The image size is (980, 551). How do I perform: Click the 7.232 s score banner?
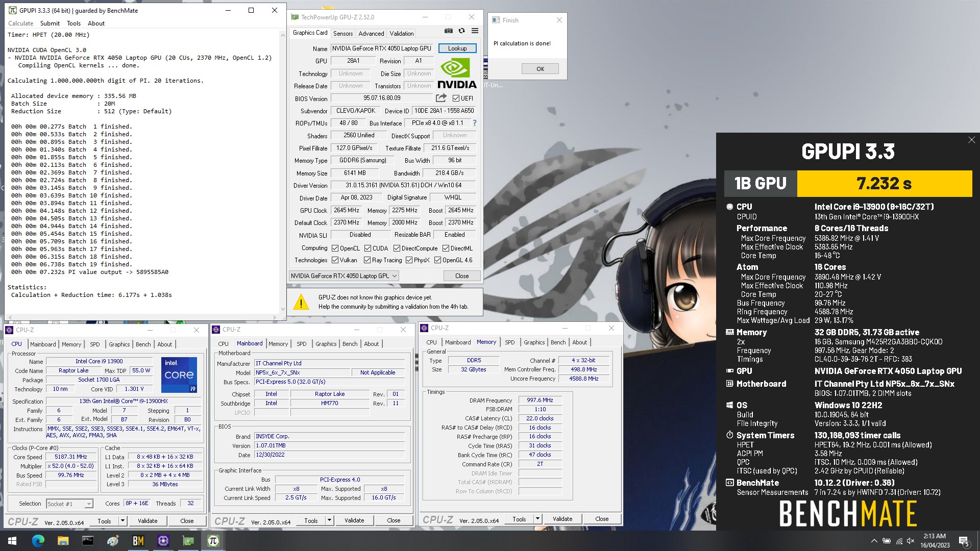click(884, 184)
